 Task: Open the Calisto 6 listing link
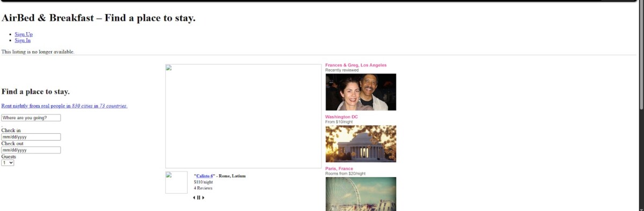(205, 176)
